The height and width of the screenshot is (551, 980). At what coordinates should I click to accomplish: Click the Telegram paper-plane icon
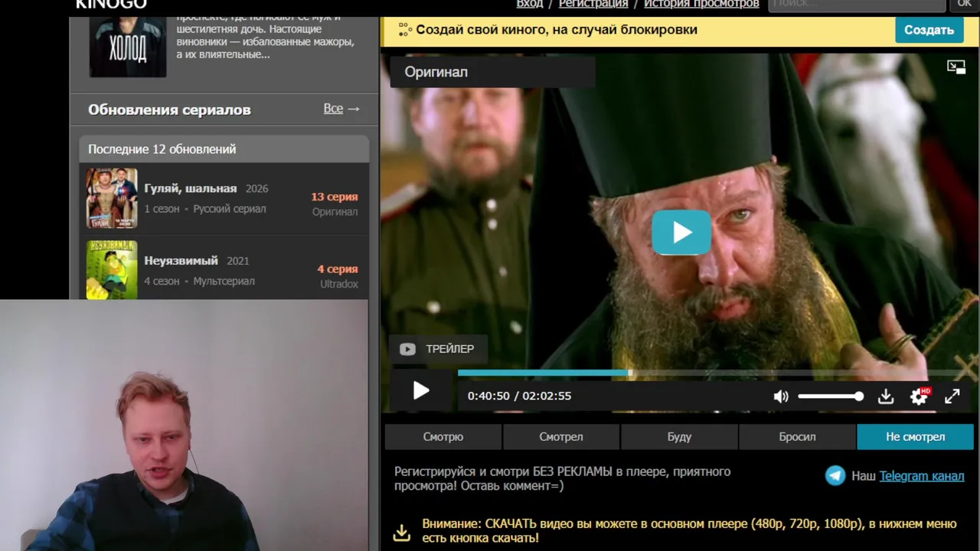click(x=835, y=475)
